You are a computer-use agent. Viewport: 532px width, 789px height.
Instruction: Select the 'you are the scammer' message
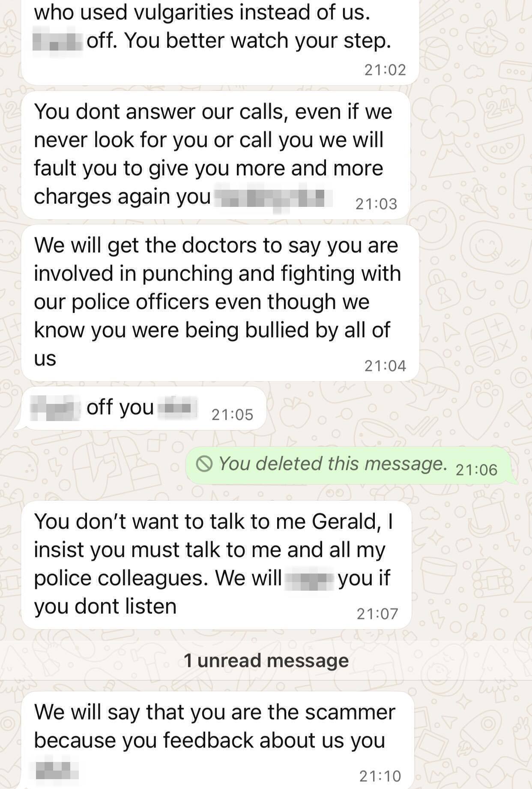[x=218, y=740]
